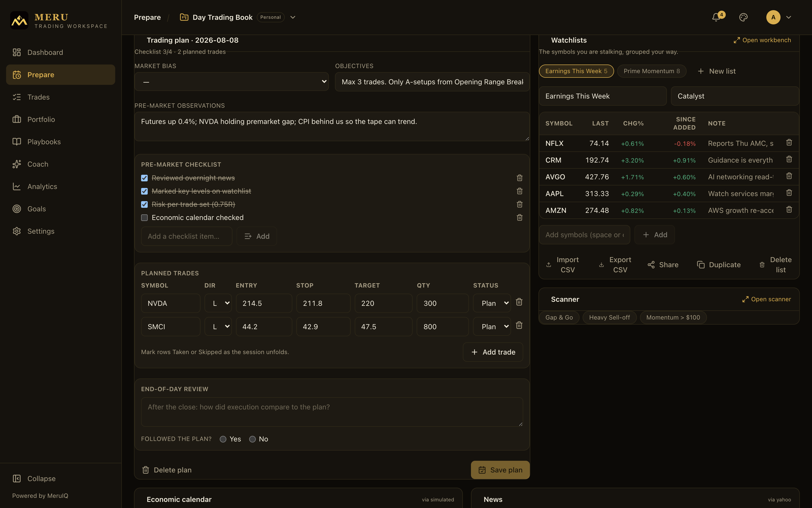Open the watchlist workbench

coord(762,40)
